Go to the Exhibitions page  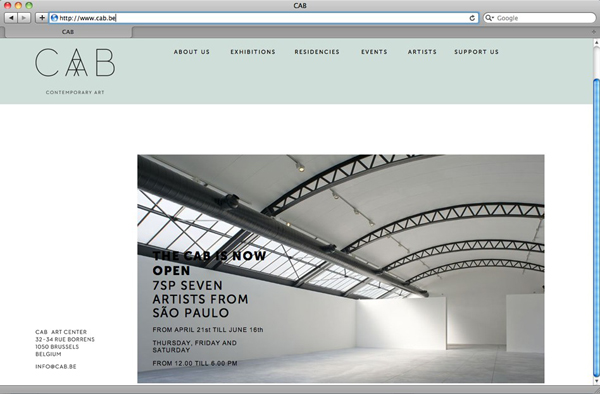tap(253, 52)
